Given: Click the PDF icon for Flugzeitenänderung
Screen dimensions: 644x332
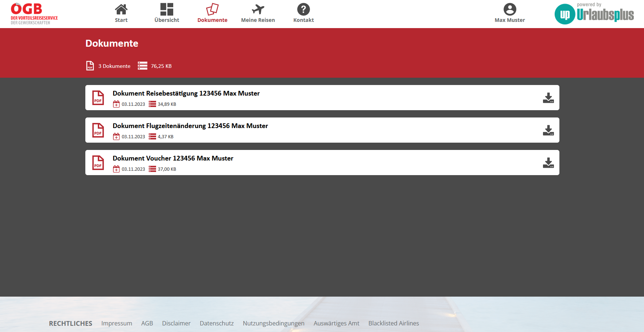Looking at the screenshot, I should pyautogui.click(x=98, y=130).
